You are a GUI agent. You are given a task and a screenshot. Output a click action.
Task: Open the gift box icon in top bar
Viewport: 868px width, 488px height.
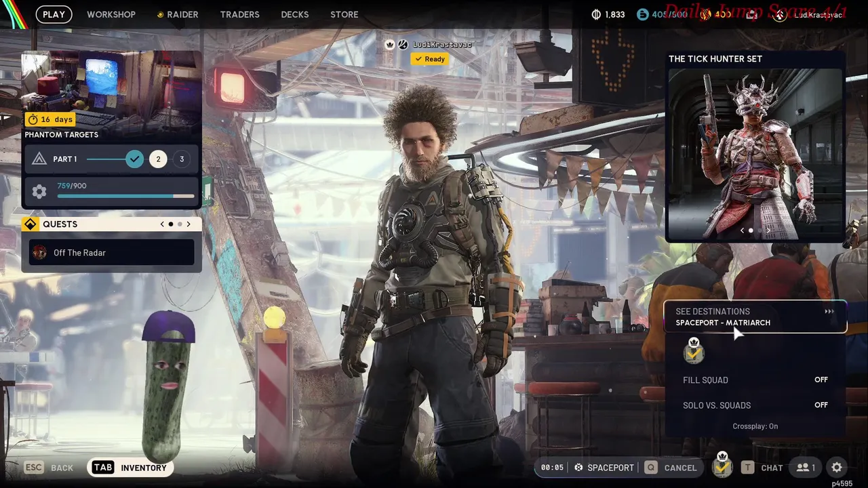click(751, 14)
